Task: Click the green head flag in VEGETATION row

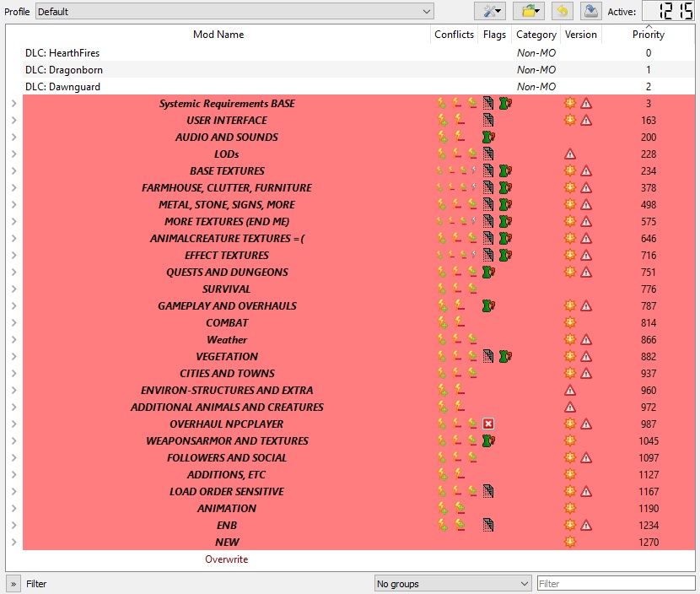Action: click(505, 356)
